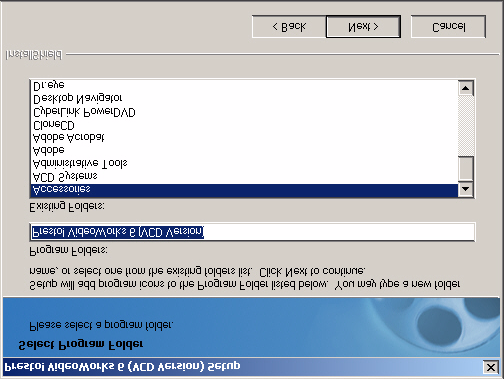Pick Desktop Navigator from the list
504x379 pixels.
tap(244, 99)
